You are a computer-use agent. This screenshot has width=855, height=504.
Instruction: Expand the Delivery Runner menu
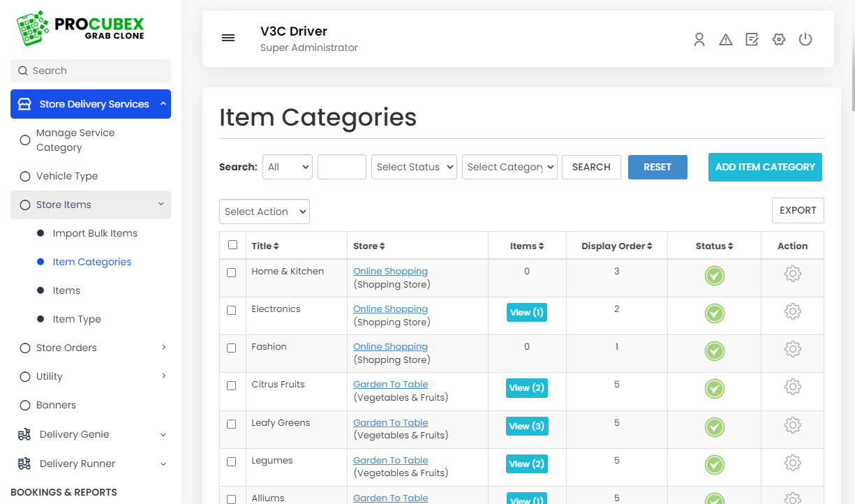(163, 464)
